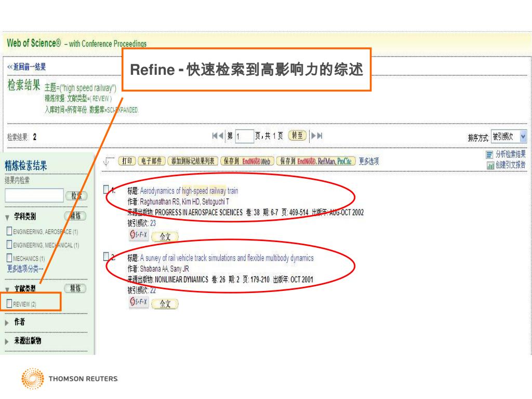Click the select-all arrow icon beside 打印
Image resolution: width=532 pixels, height=399 pixels.
pyautogui.click(x=108, y=161)
